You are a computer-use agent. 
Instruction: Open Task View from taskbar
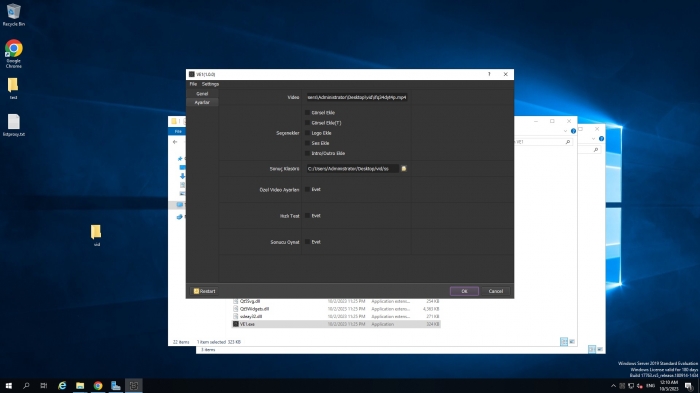pyautogui.click(x=43, y=385)
